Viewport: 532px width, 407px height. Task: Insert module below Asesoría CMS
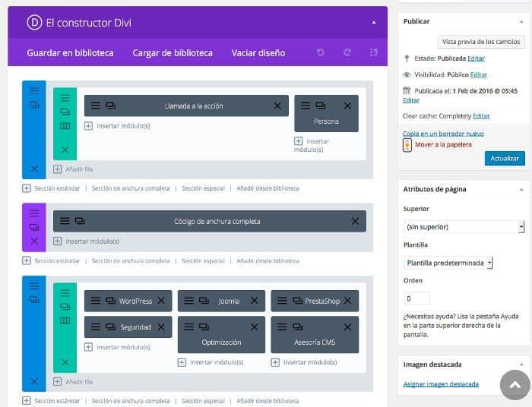click(304, 362)
